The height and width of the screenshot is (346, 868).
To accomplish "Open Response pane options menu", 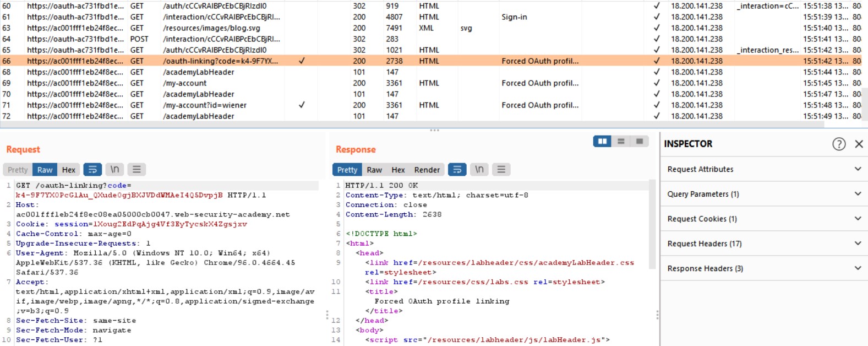I will (x=501, y=170).
